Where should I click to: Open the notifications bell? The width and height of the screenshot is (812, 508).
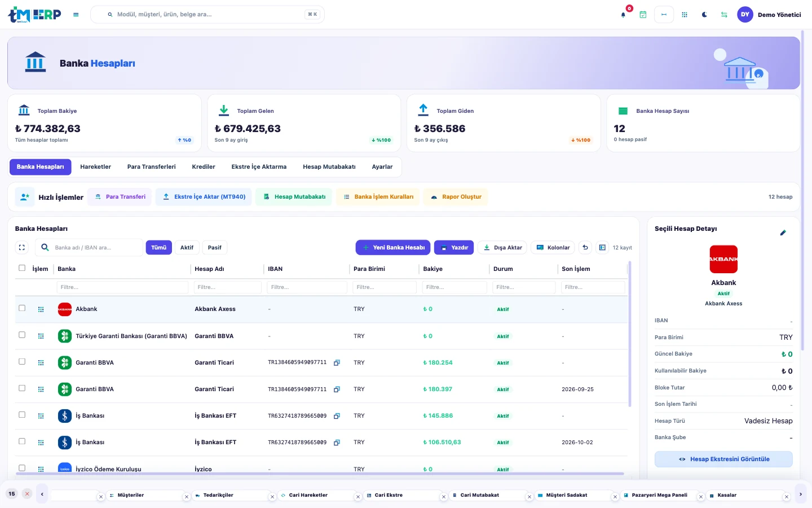tap(623, 15)
